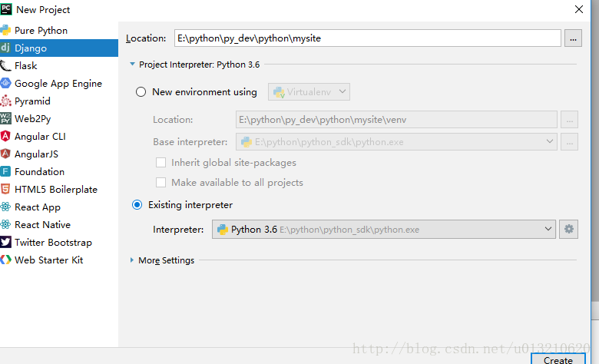Expand More Settings section

(132, 260)
